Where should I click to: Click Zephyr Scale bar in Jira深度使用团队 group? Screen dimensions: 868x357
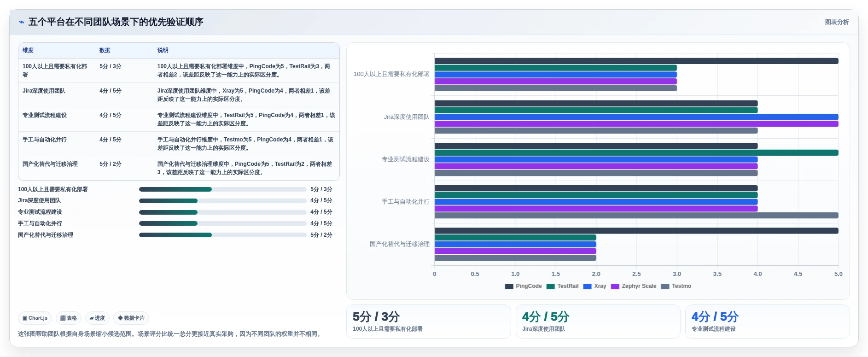point(636,124)
